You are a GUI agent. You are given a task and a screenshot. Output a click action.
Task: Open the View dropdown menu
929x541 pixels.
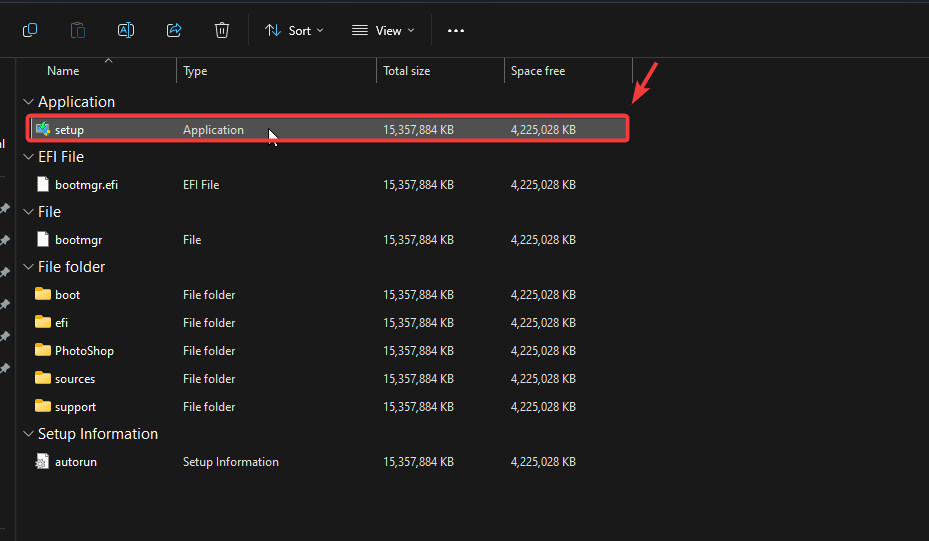(383, 31)
